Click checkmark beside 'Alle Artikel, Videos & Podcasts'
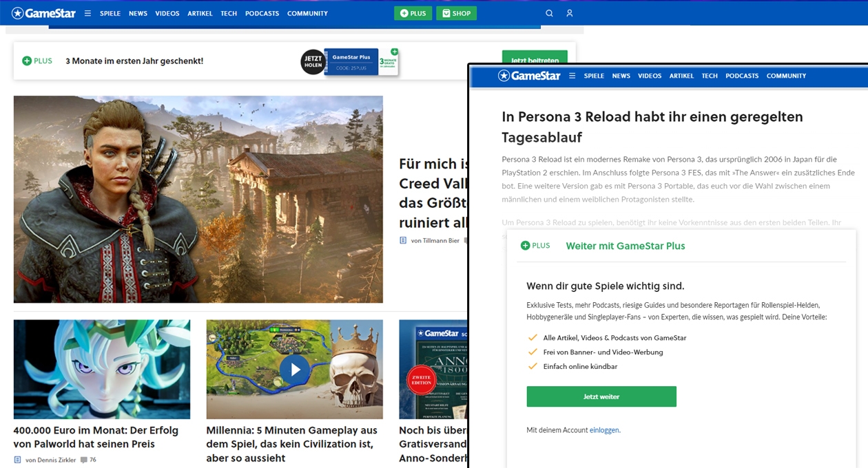The image size is (868, 468). click(x=533, y=338)
